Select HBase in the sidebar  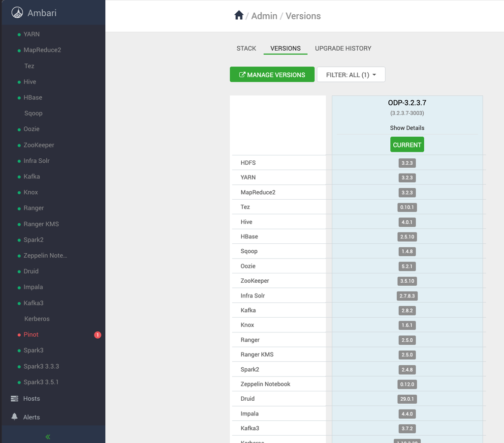pos(33,97)
